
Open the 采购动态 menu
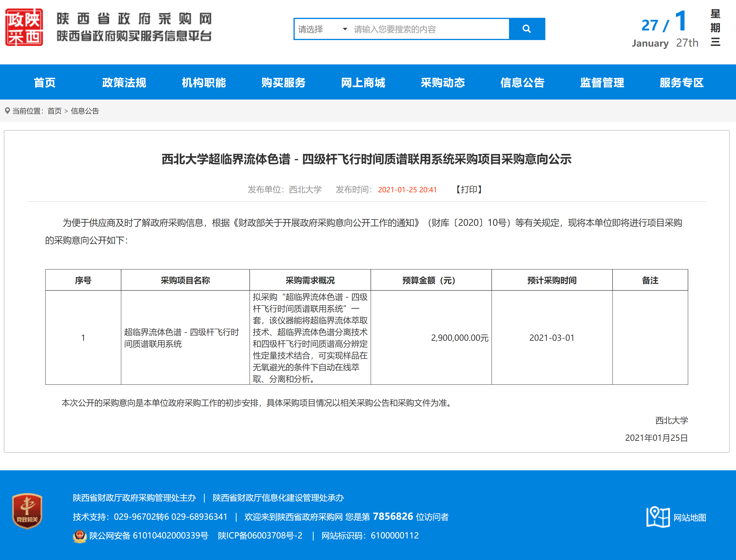point(443,82)
